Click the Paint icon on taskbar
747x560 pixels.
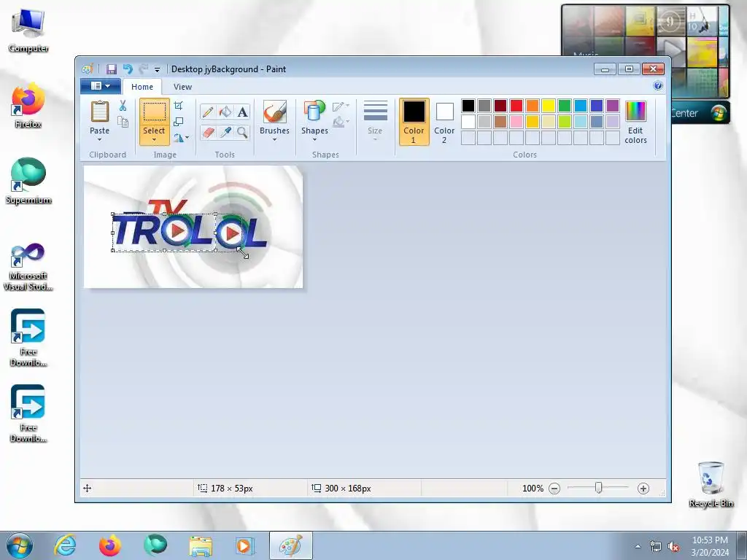coord(290,545)
